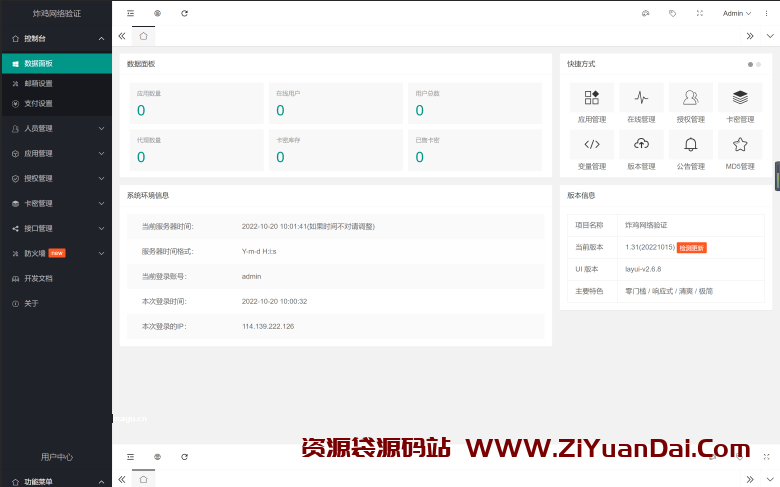The image size is (780, 487).
Task: Select first carousel dot in 快捷方式
Action: 750,64
